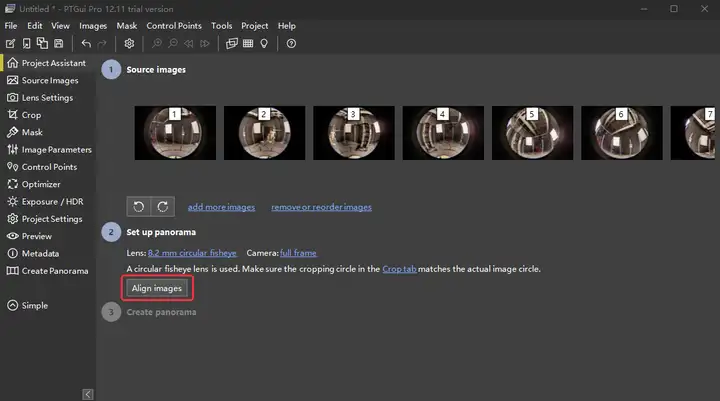The image size is (720, 401).
Task: Click the zoom in magnifier icon
Action: pos(157,44)
